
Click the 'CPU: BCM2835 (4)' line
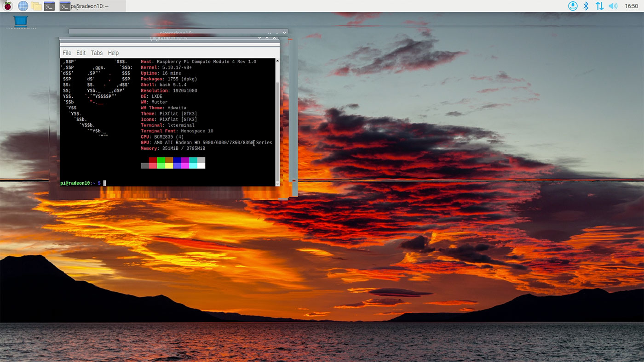point(162,137)
